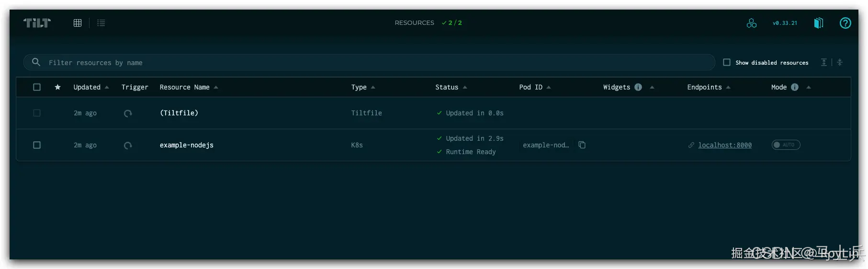Open the example-nodejs resource
The image size is (868, 269).
pos(187,145)
